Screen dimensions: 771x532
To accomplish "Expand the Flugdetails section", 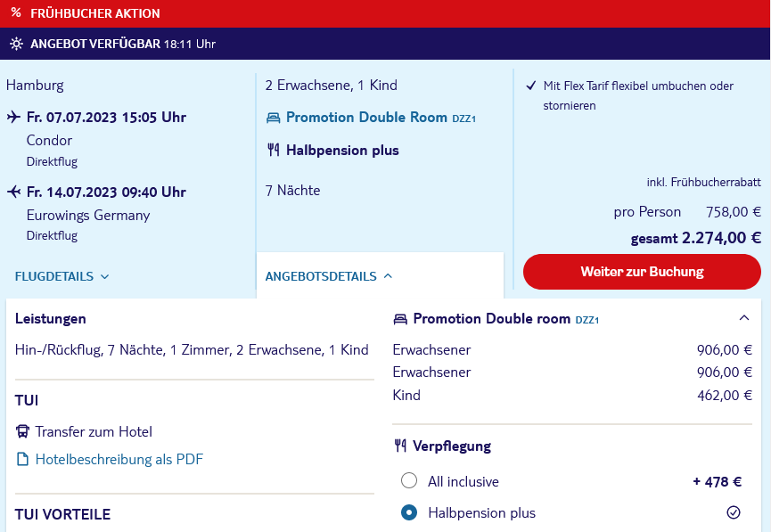I will (62, 276).
